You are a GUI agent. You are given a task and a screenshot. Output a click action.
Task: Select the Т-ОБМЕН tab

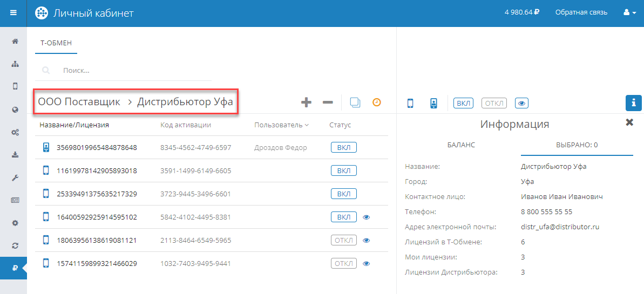(56, 43)
